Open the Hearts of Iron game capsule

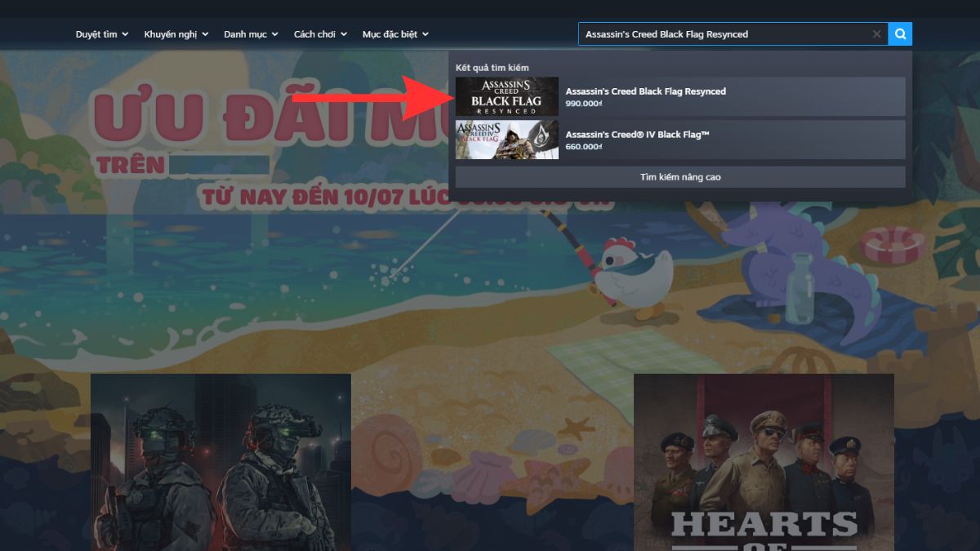point(764,462)
